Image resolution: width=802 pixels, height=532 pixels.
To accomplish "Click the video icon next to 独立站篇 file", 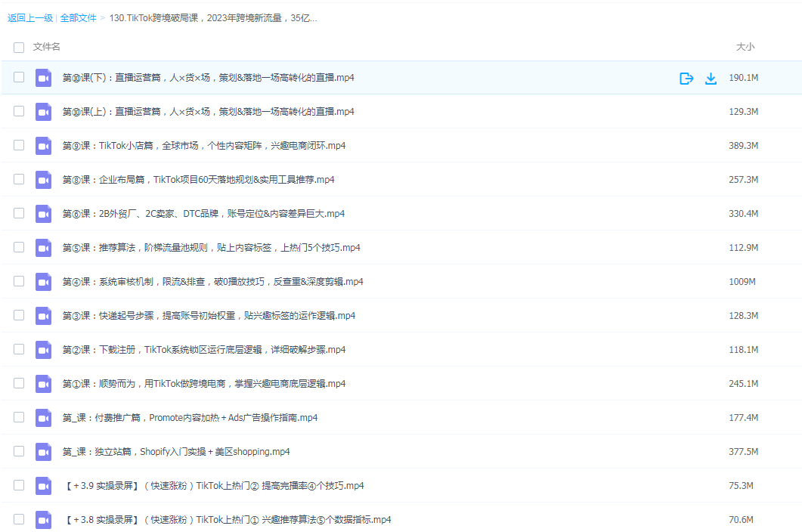I will pos(43,452).
